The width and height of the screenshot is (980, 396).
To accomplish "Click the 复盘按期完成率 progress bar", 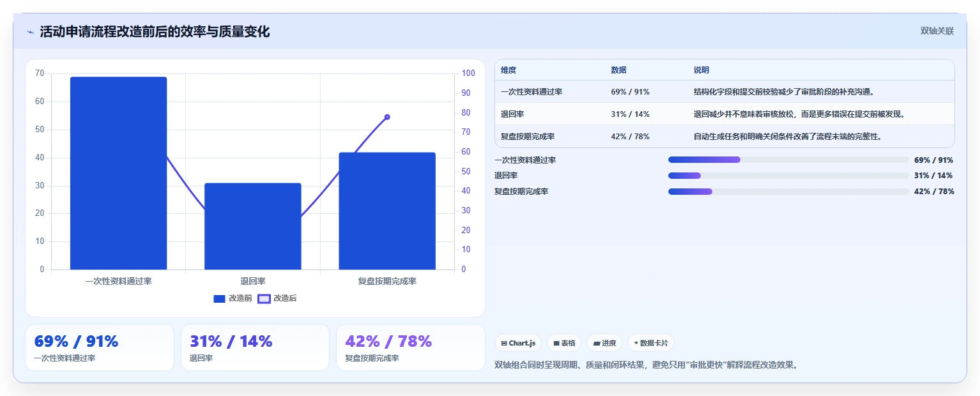I will coord(788,192).
